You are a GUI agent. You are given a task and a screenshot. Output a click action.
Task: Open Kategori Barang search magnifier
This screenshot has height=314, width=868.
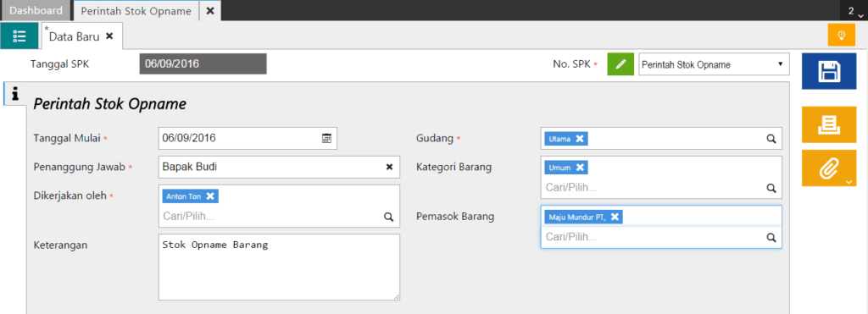tap(771, 188)
